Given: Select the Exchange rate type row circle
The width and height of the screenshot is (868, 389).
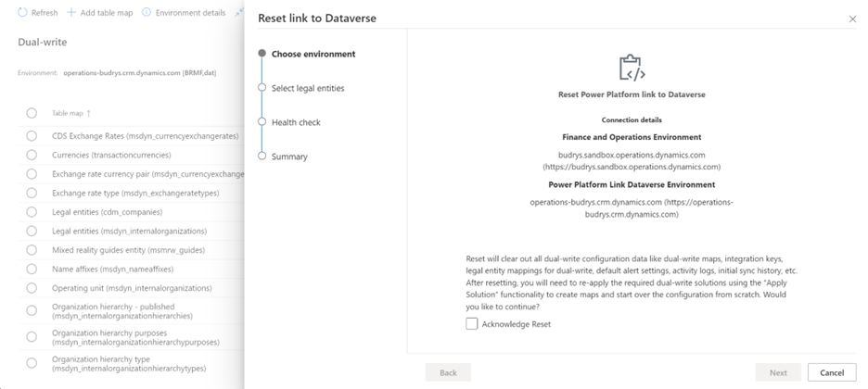Looking at the screenshot, I should pyautogui.click(x=32, y=193).
